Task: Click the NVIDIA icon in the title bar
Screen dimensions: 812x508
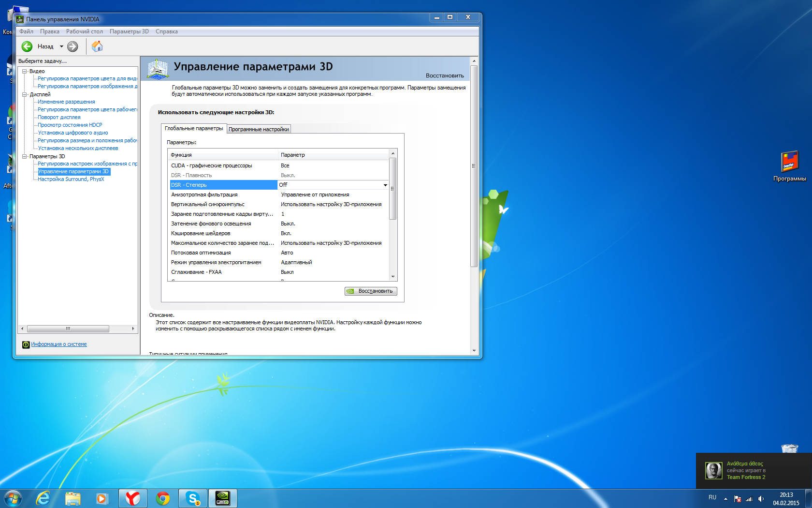Action: click(20, 19)
